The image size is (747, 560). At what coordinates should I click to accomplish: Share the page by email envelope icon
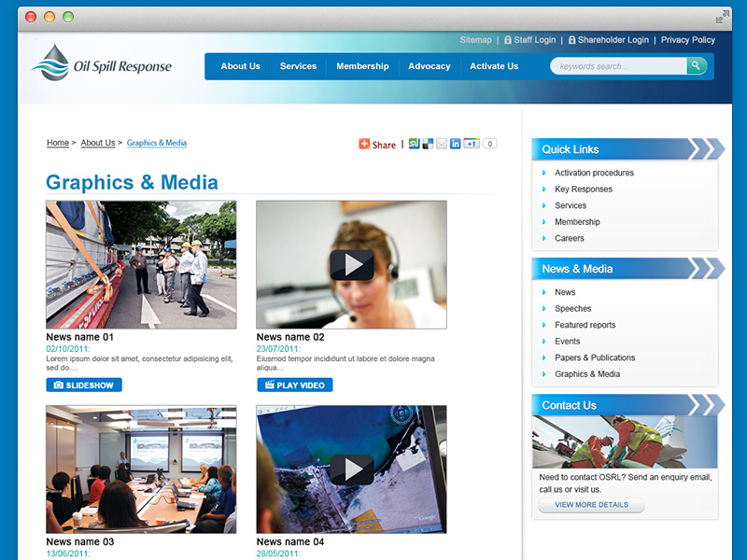442,144
